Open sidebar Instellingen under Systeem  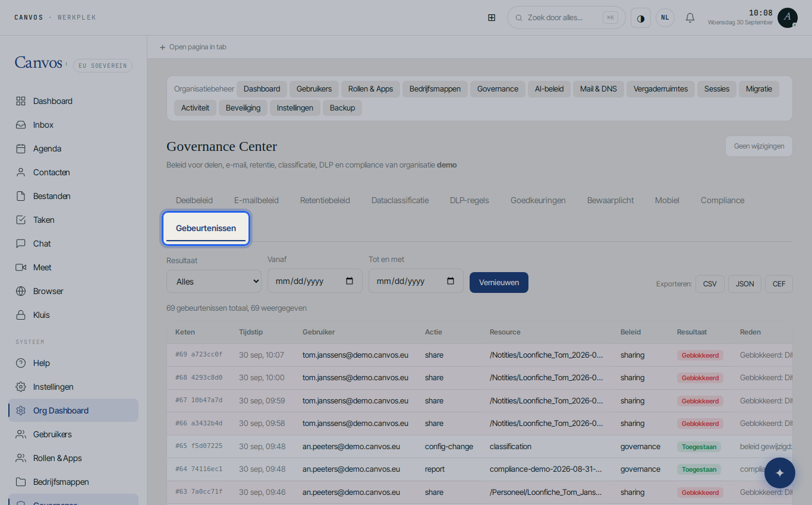click(74, 387)
